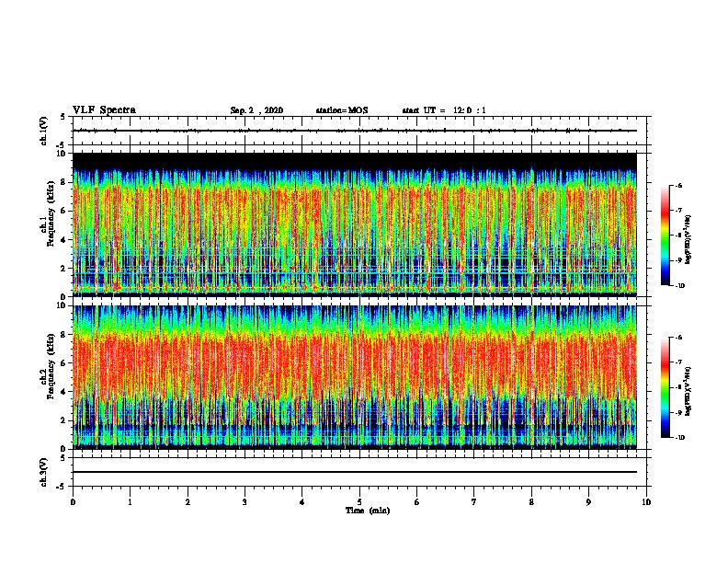Click the 'ch.3(V)' waveform axis label
This screenshot has height=563, width=728.
point(44,472)
